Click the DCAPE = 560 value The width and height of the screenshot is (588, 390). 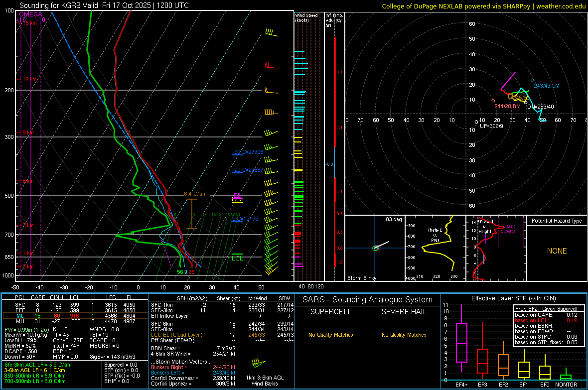click(x=19, y=351)
